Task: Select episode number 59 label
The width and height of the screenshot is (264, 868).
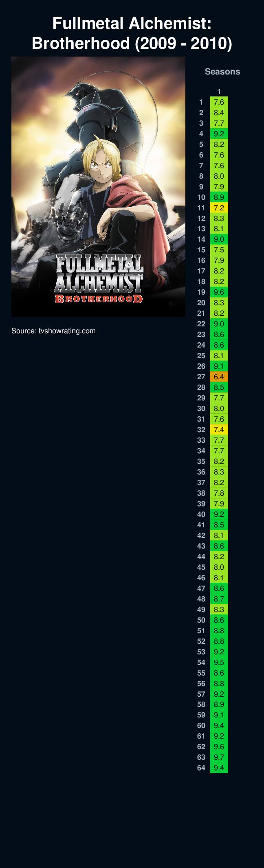Action: (x=201, y=715)
